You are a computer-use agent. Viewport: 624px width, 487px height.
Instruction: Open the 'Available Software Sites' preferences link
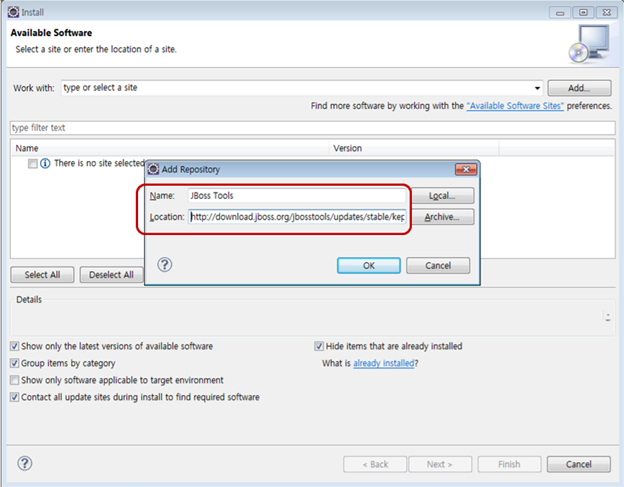(514, 106)
